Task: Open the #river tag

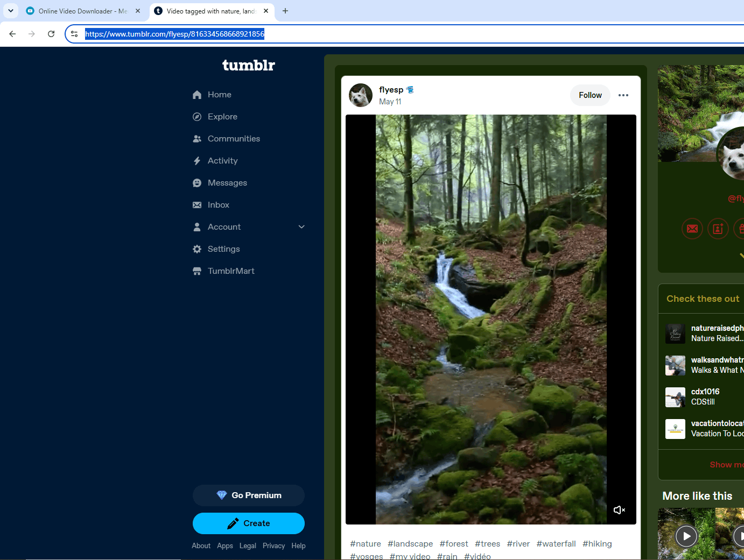Action: click(518, 544)
